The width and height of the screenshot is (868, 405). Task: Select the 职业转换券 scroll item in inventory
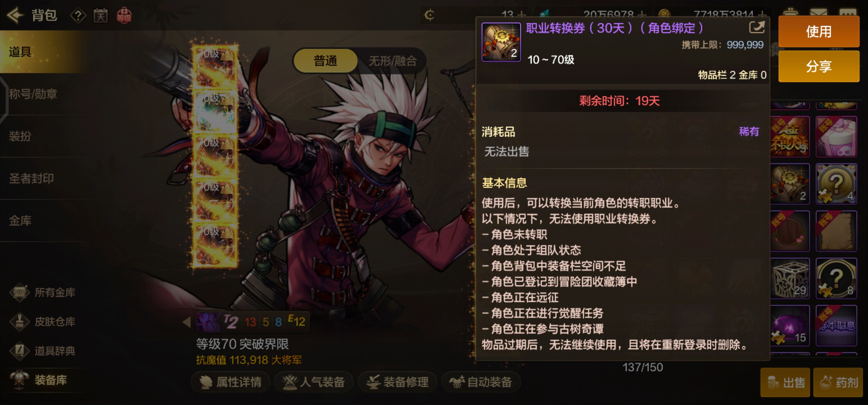tap(790, 184)
